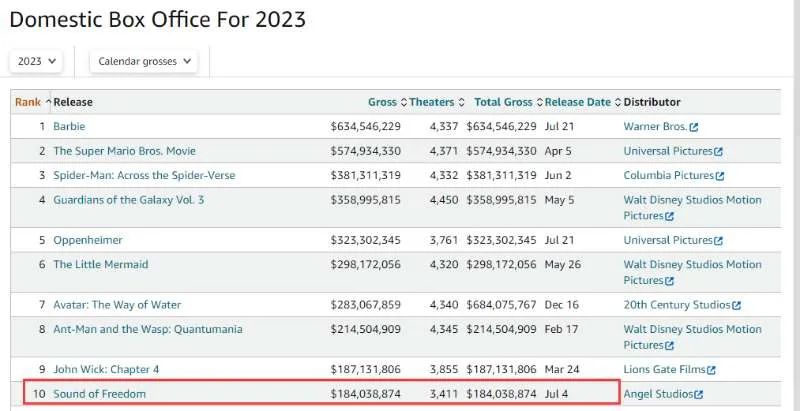Sort table by Total Gross column
This screenshot has height=411, width=800.
pos(503,102)
